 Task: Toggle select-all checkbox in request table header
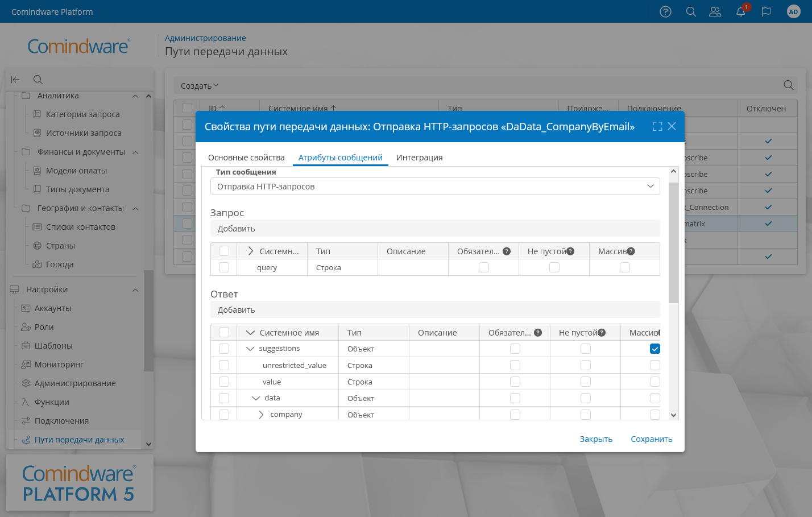pyautogui.click(x=224, y=251)
